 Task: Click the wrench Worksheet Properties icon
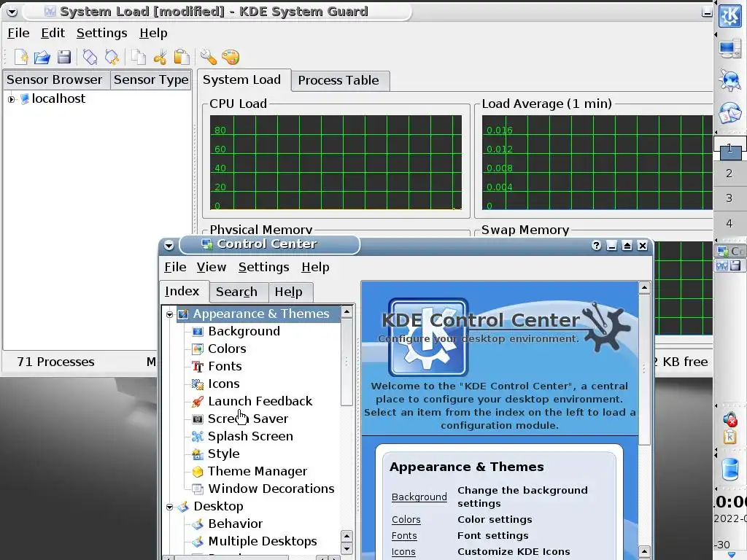click(x=208, y=57)
